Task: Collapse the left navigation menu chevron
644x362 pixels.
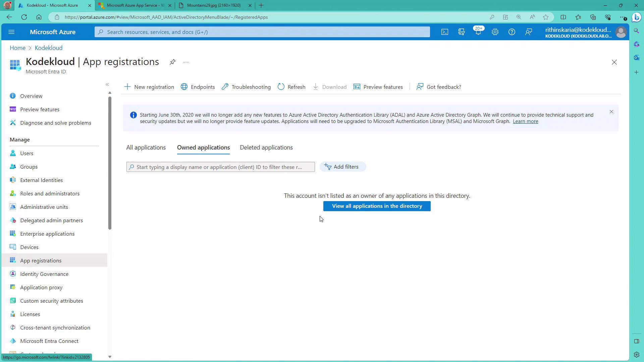Action: 107,84
